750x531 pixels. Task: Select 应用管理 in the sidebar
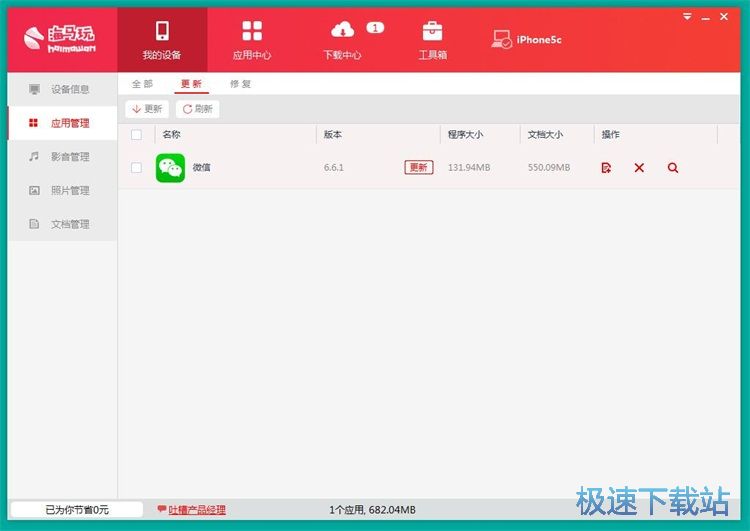coord(62,123)
